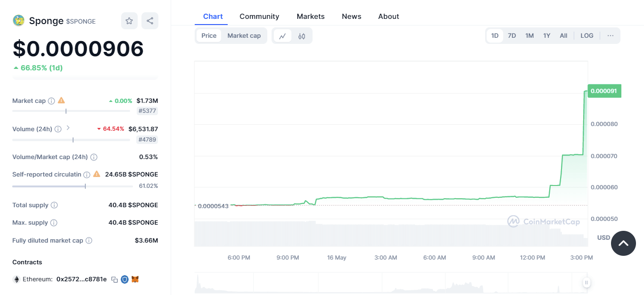Open Volume (24h) info icon
Screen dimensions: 644x295
click(58, 129)
